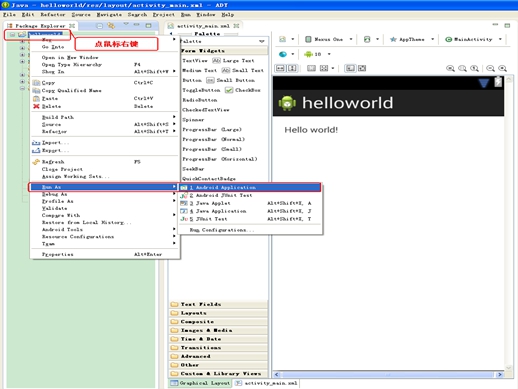The image size is (518, 389).
Task: Expand Text Fields palette category
Action: (219, 304)
